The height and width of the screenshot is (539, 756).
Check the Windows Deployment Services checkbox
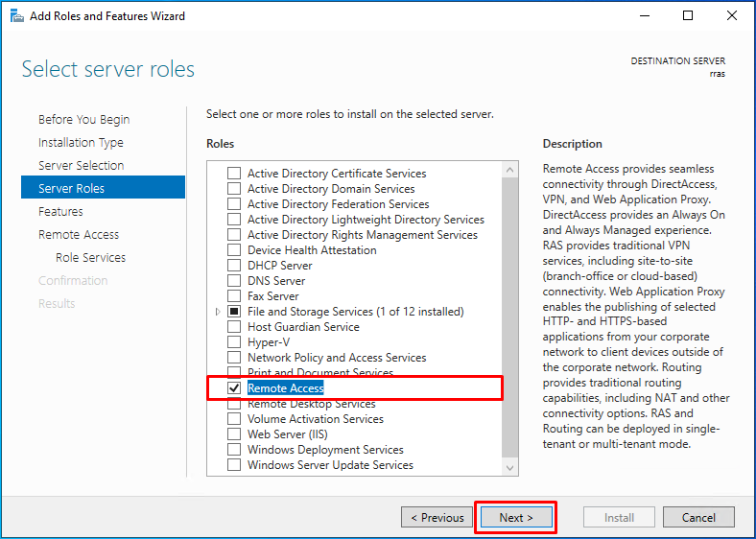tap(234, 450)
